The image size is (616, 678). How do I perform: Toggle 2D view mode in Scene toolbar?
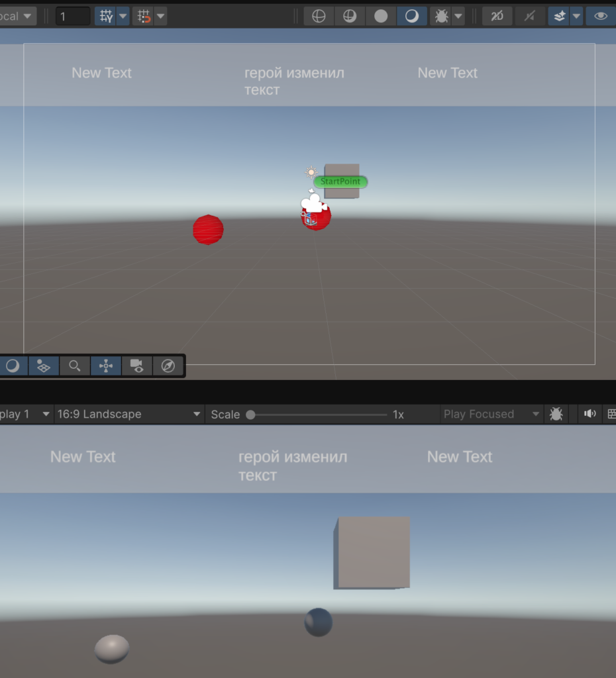tap(497, 17)
